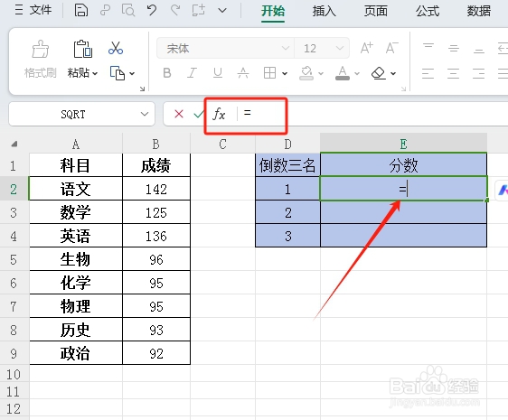Click cell with score 125

pos(156,212)
